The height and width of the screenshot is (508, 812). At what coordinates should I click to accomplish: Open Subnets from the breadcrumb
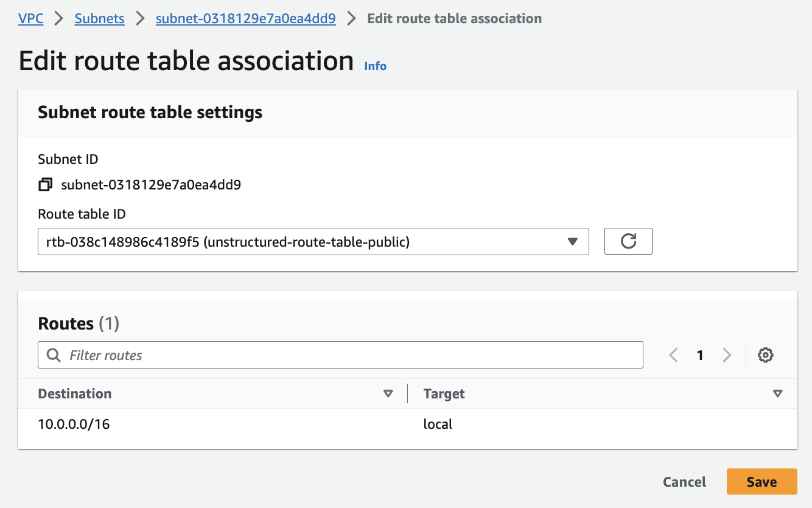99,18
